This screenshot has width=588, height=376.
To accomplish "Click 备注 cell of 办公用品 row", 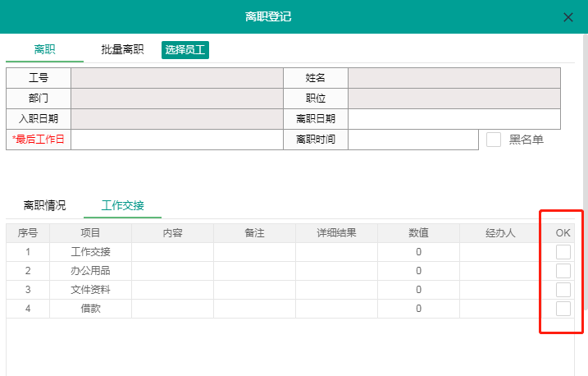I will (x=254, y=271).
